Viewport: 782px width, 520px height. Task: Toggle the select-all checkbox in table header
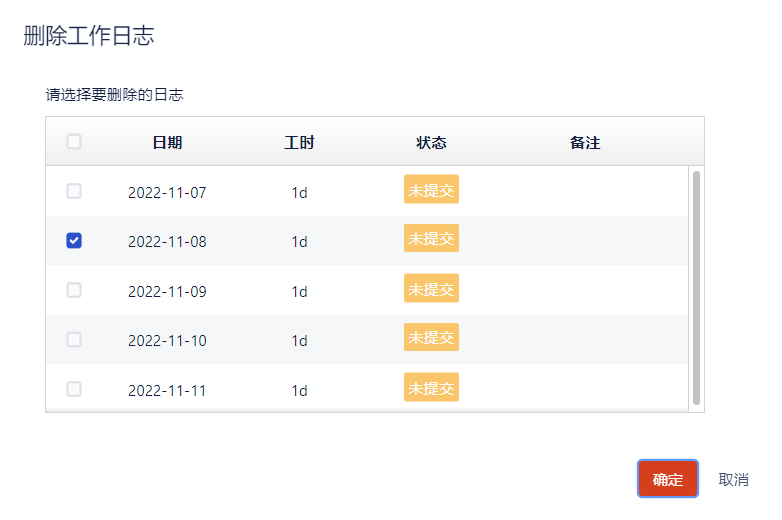[74, 142]
